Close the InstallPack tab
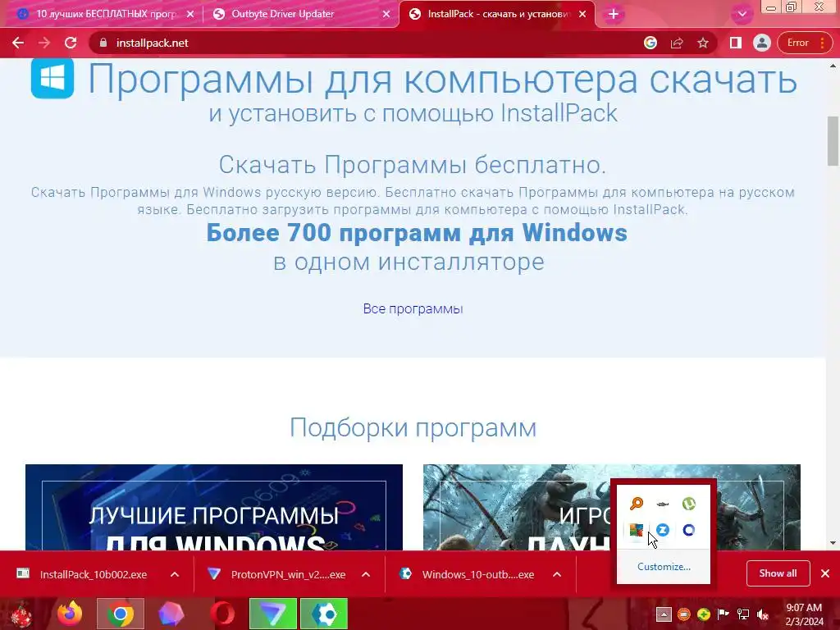Image resolution: width=840 pixels, height=630 pixels. [x=582, y=15]
